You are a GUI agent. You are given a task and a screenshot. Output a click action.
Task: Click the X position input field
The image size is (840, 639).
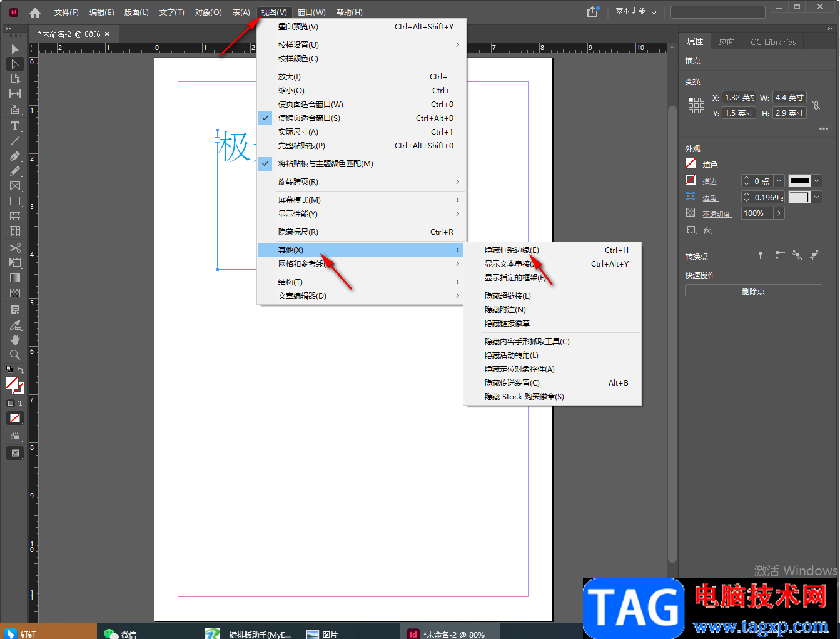click(x=739, y=98)
